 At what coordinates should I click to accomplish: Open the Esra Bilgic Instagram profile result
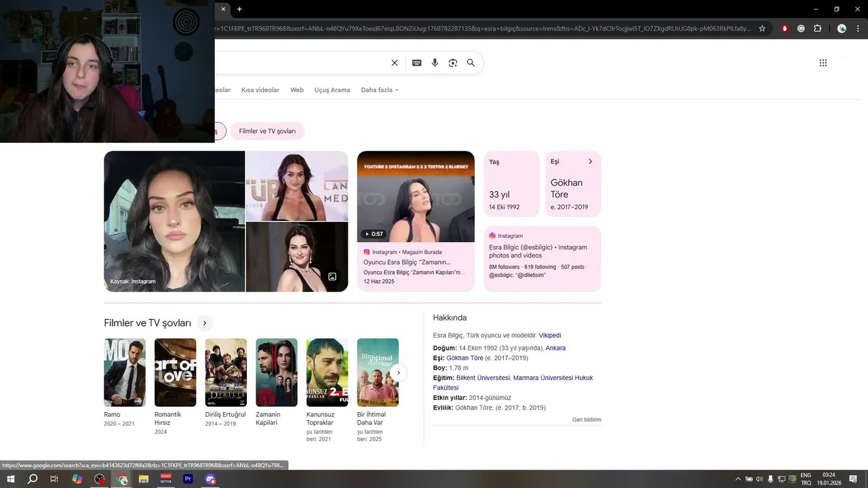(542, 259)
